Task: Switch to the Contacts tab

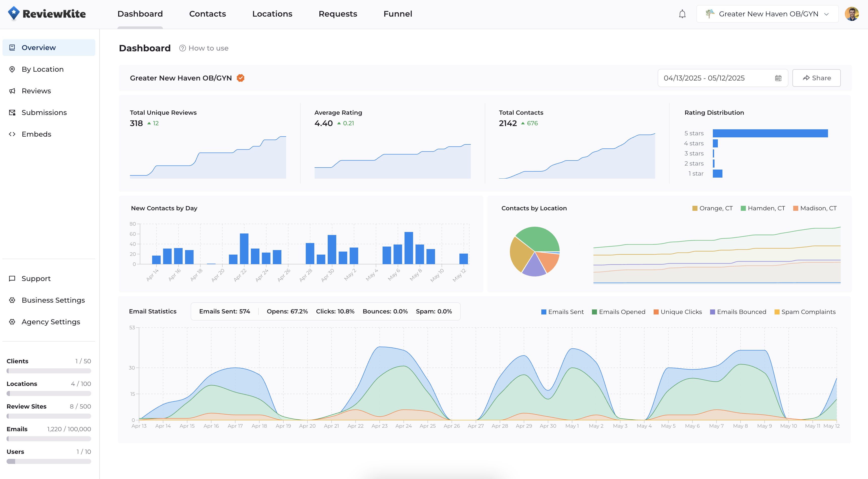Action: tap(207, 14)
